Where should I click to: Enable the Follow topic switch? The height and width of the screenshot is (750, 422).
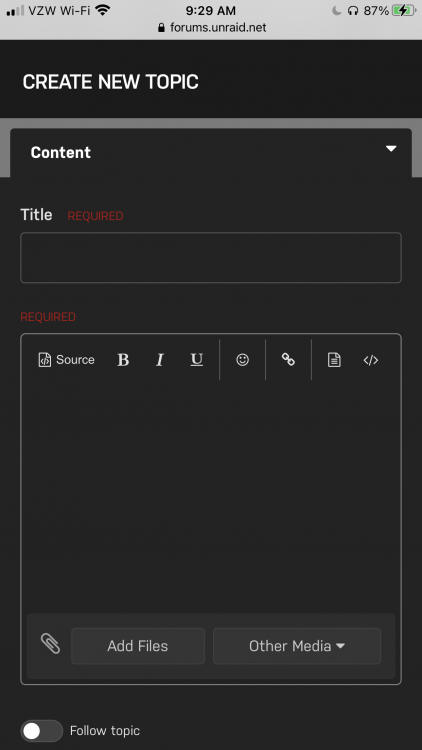pos(42,731)
